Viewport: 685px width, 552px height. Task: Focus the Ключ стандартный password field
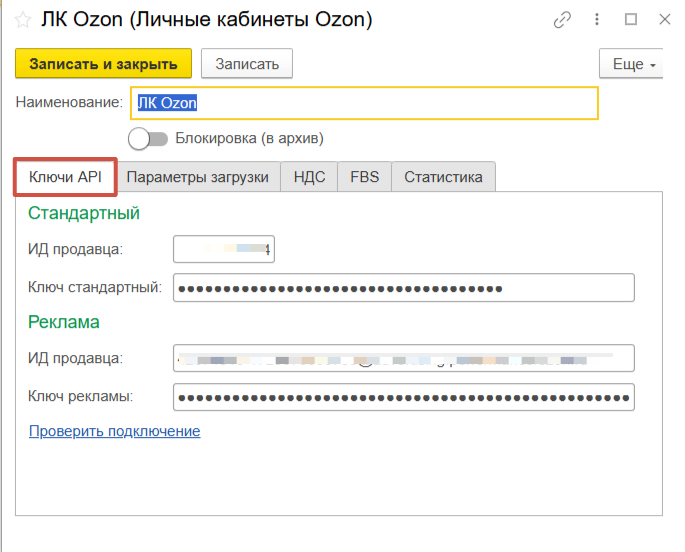coord(403,288)
